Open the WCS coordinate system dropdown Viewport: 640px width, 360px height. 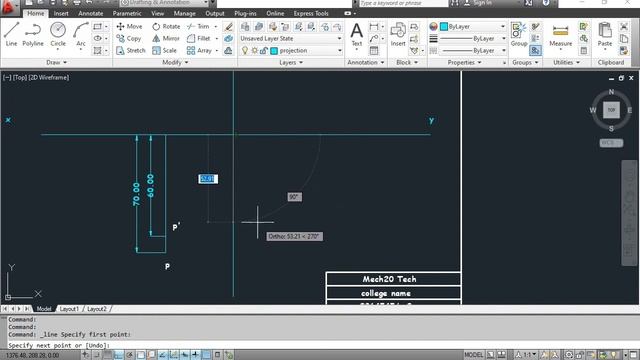click(611, 143)
